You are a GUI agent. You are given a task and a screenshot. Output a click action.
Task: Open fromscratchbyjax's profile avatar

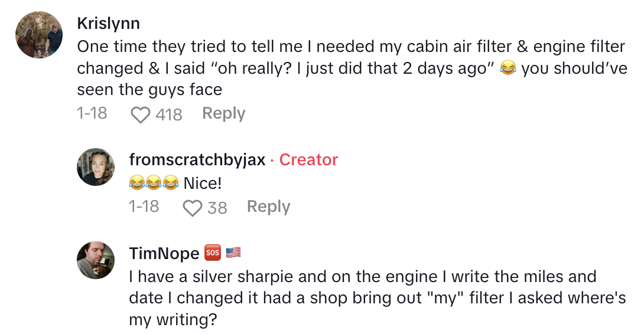pyautogui.click(x=96, y=166)
